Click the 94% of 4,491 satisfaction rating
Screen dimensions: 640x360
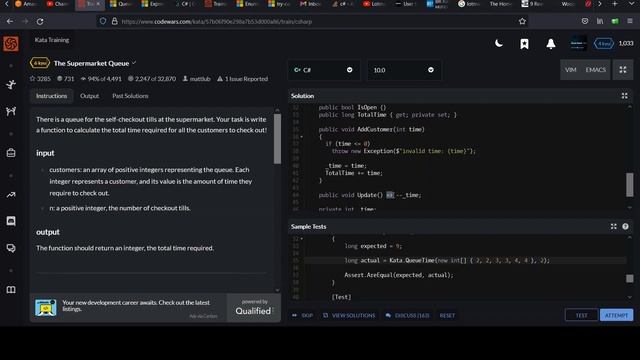click(x=101, y=79)
